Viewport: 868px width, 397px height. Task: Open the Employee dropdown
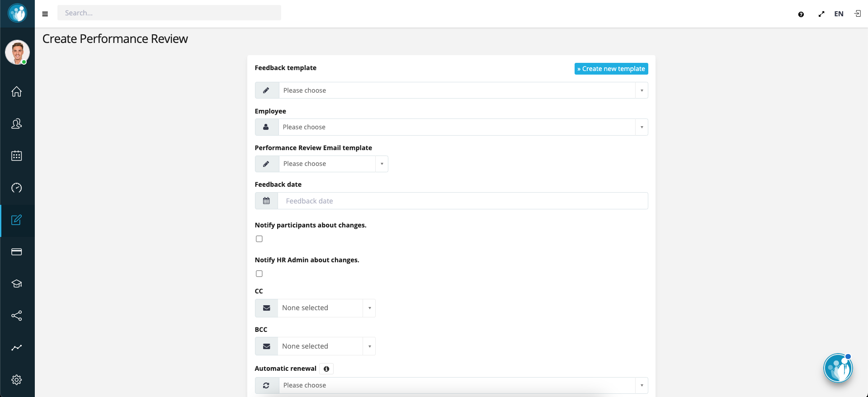pyautogui.click(x=457, y=127)
